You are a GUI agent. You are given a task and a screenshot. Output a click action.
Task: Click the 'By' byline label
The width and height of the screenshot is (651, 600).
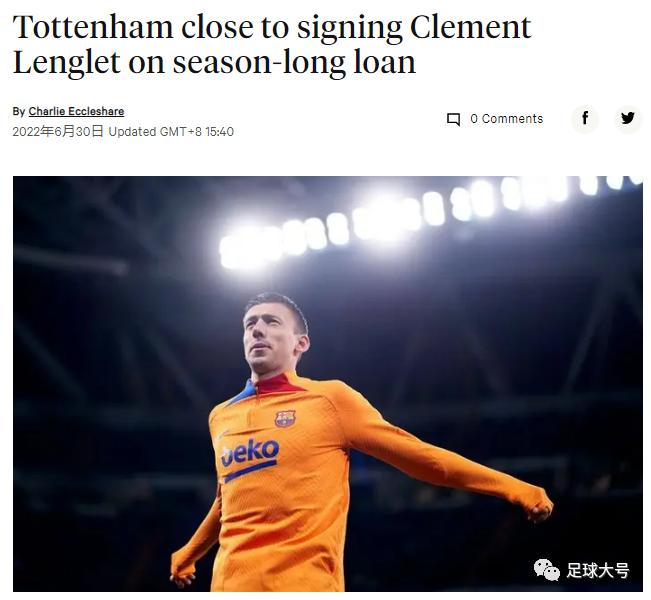click(19, 111)
